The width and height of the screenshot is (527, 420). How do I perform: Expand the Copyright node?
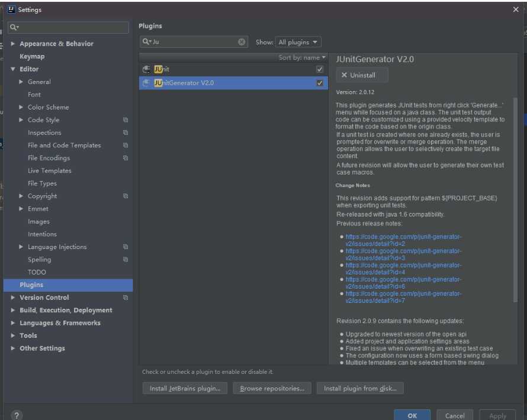pos(21,196)
